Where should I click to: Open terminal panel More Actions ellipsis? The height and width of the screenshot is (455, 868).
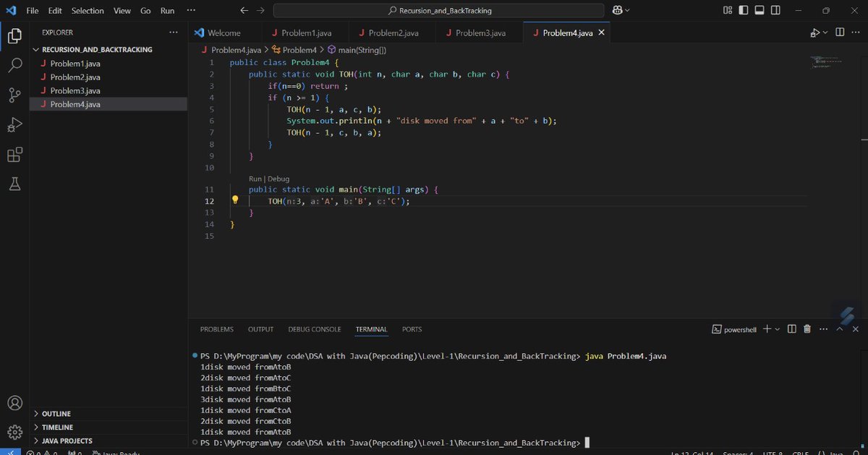pyautogui.click(x=823, y=329)
